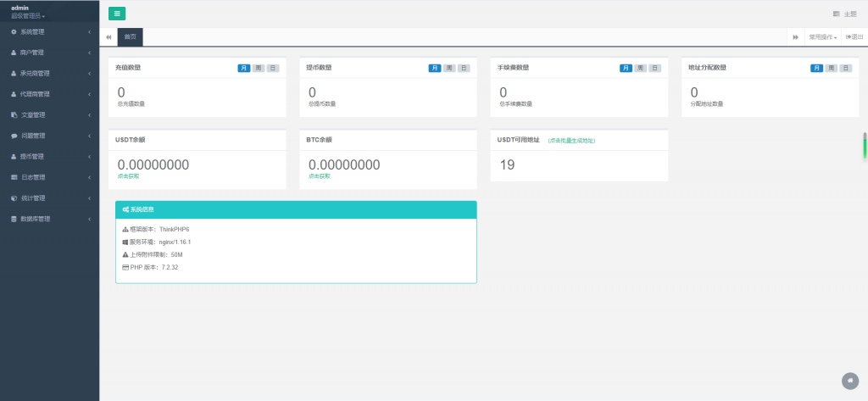This screenshot has width=868, height=401.
Task: Switch 充值数量 card to 周 view
Action: pos(259,68)
